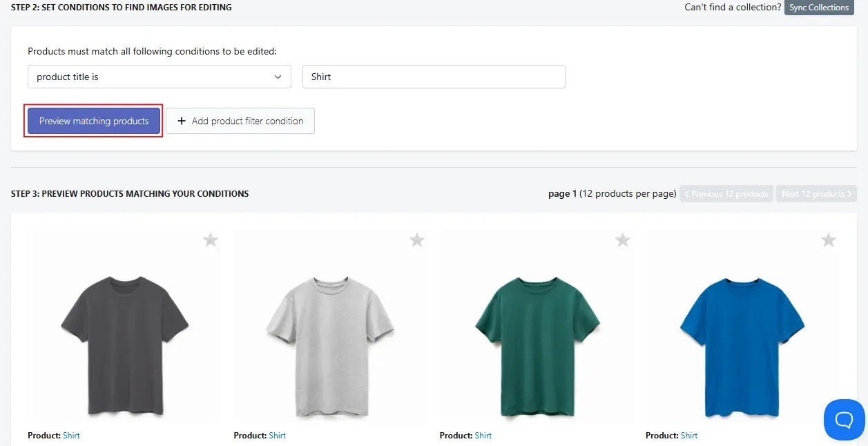868x446 pixels.
Task: Star the blue shirt product
Action: (x=829, y=240)
